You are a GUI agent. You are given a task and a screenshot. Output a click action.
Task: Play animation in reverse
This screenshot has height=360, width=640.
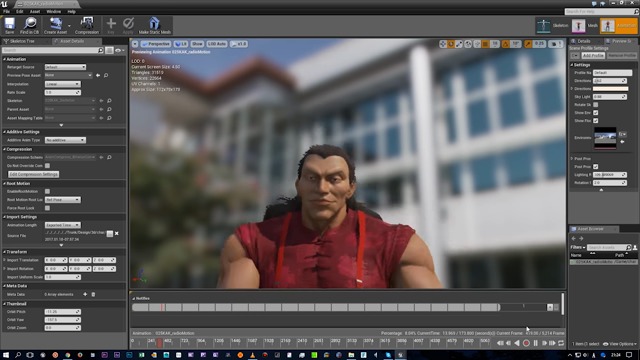[x=517, y=343]
